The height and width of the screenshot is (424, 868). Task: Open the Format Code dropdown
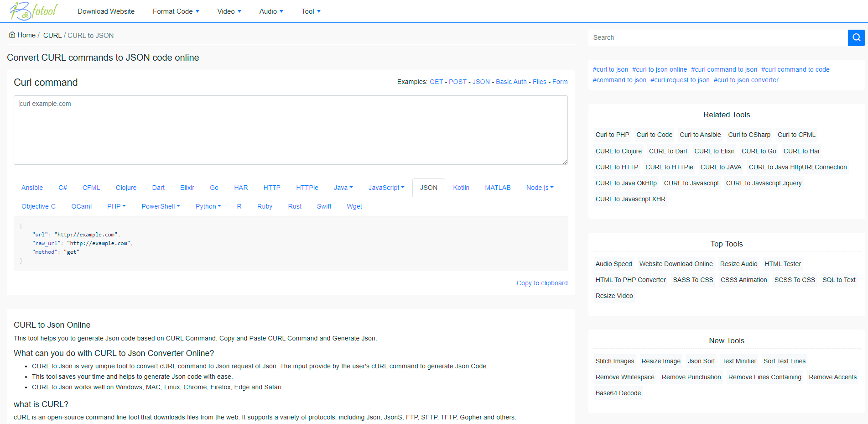pos(176,11)
